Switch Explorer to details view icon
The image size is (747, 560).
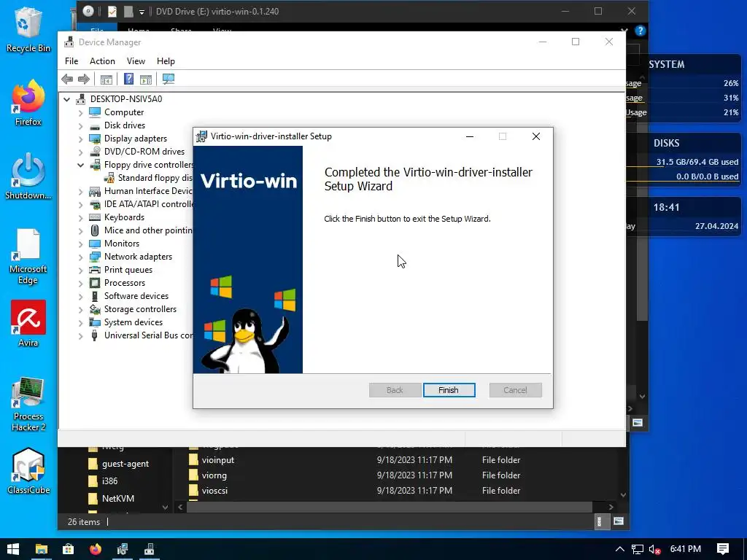[601, 521]
